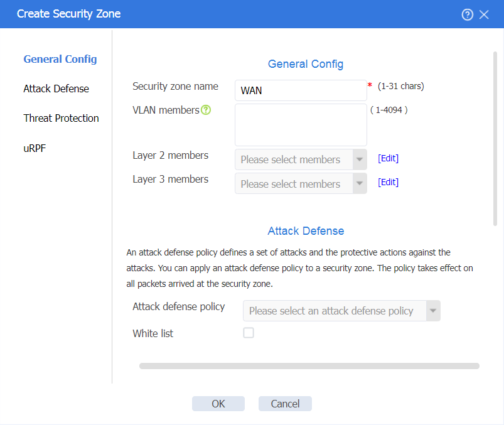The height and width of the screenshot is (425, 504).
Task: Click Layer 2 Please select members field
Action: 294,159
